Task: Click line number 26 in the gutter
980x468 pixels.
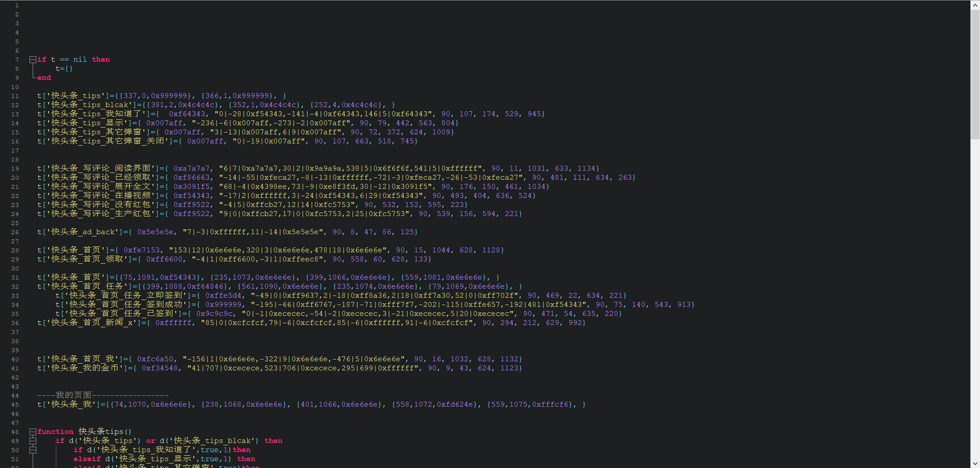Action: tap(15, 232)
